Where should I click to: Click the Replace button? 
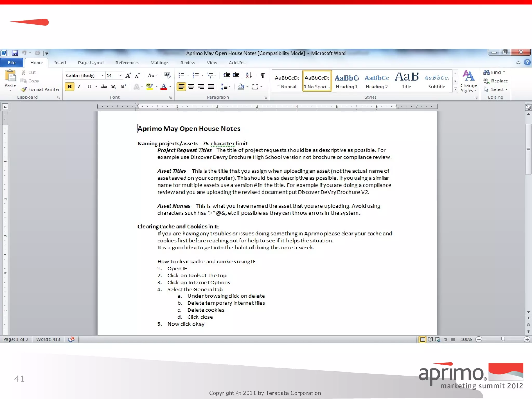[x=496, y=81]
